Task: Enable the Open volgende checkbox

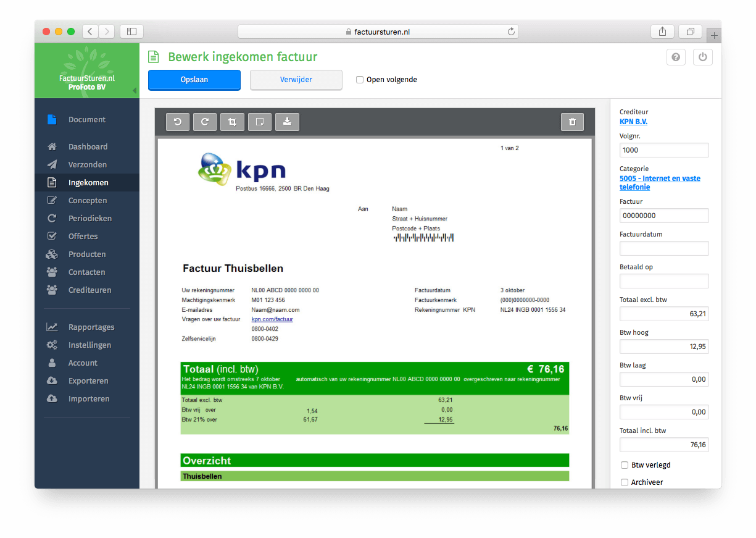Action: tap(360, 80)
